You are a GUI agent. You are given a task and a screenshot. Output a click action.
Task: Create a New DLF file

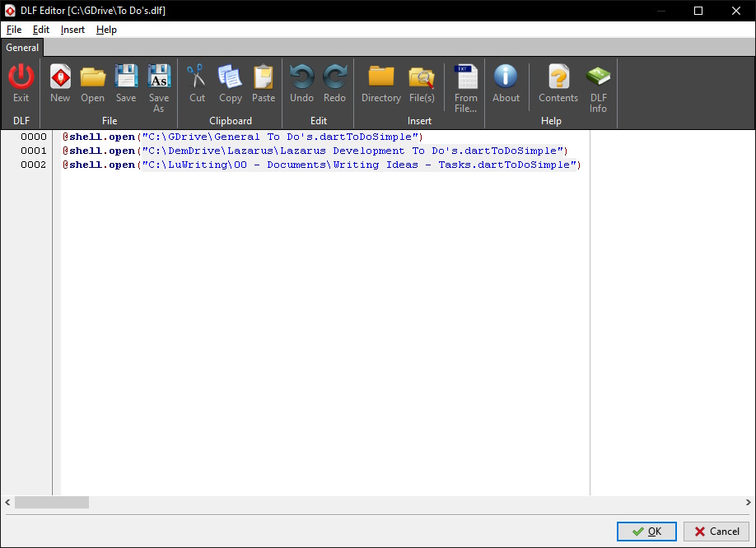pos(60,77)
